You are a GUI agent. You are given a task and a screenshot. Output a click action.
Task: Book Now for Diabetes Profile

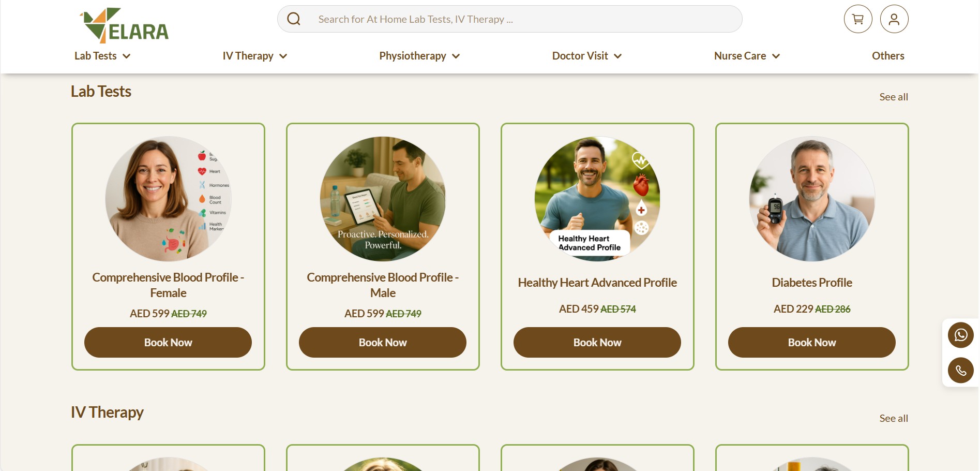[x=812, y=342]
